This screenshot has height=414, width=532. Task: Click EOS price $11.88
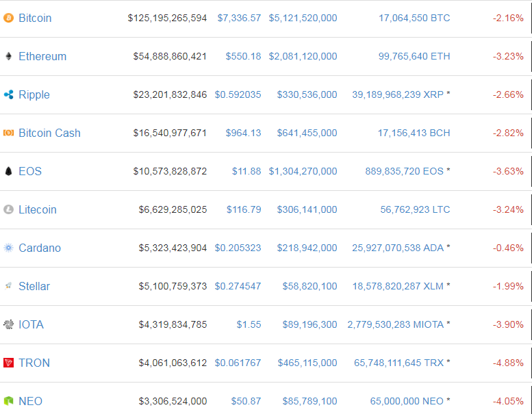coord(246,171)
